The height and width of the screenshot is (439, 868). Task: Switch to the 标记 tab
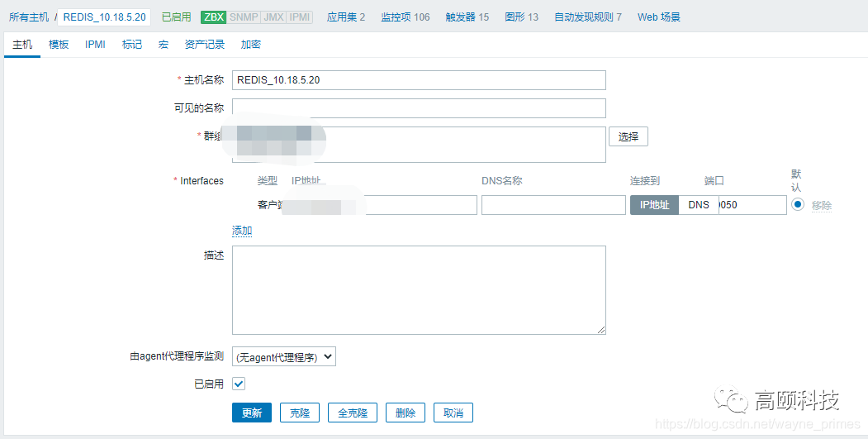click(132, 45)
